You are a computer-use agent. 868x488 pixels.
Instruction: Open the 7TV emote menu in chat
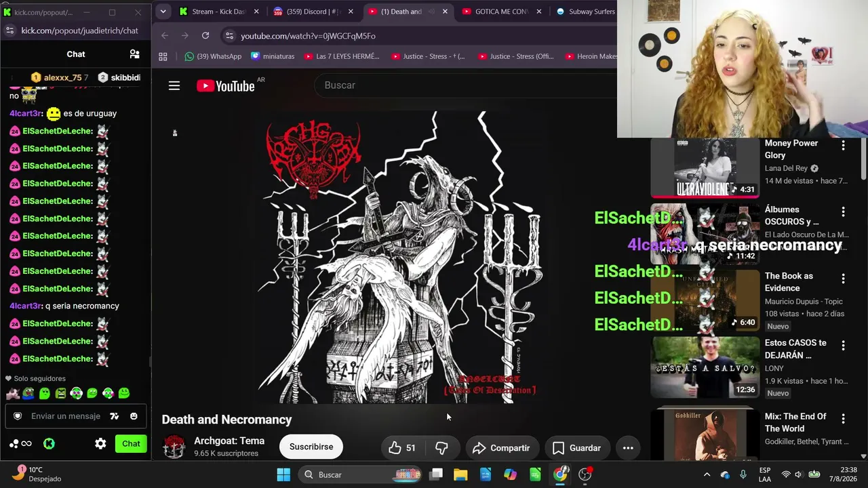click(115, 416)
